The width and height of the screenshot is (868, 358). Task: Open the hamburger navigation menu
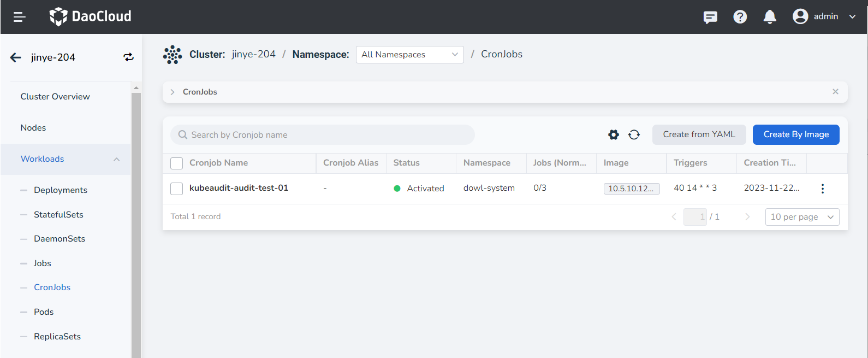click(x=20, y=17)
